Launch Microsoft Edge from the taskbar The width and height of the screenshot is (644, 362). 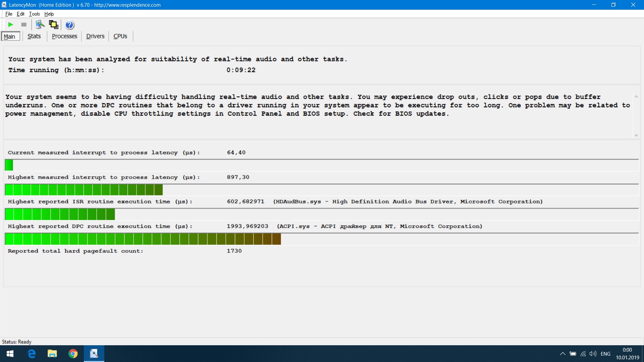tap(32, 354)
